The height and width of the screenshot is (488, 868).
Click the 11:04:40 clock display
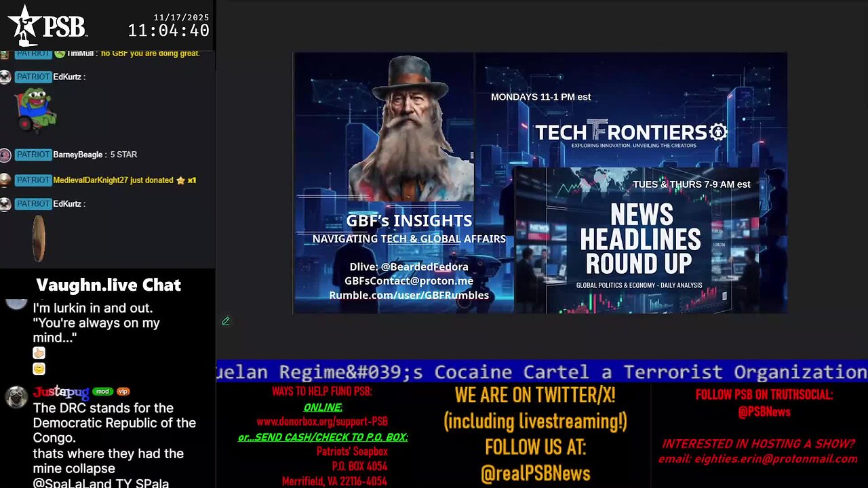169,31
